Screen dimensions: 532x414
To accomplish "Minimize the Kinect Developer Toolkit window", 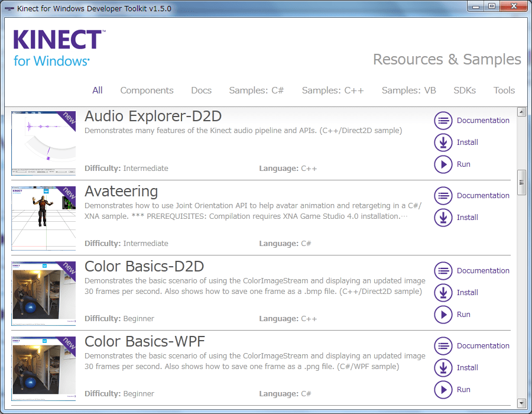I will 476,7.
